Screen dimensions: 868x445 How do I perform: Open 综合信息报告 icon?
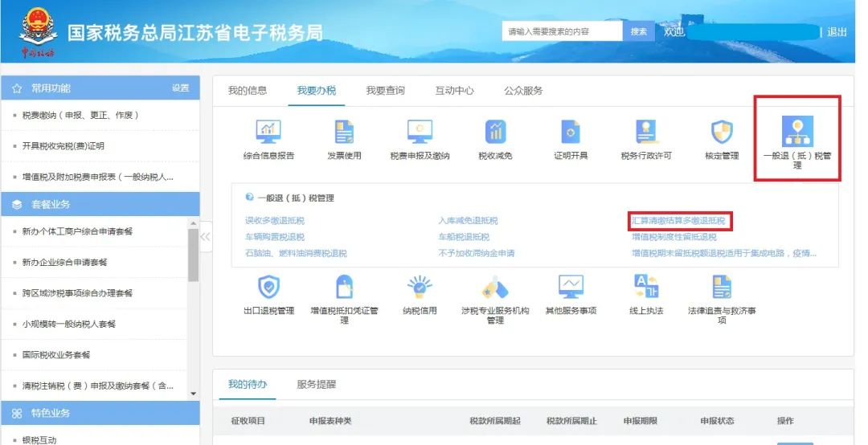[268, 132]
